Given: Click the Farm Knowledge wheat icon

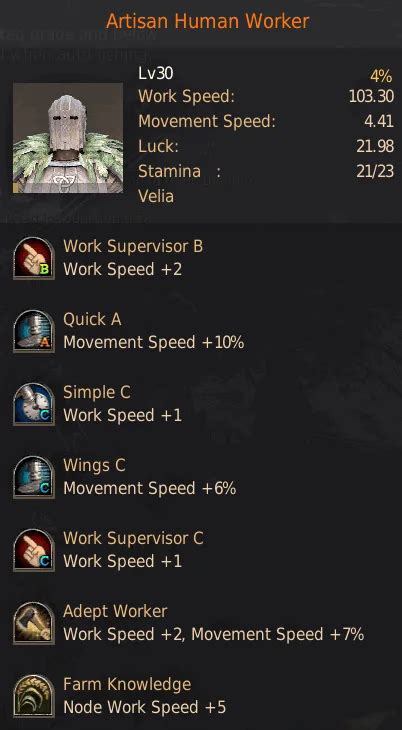Looking at the screenshot, I should 34,696.
